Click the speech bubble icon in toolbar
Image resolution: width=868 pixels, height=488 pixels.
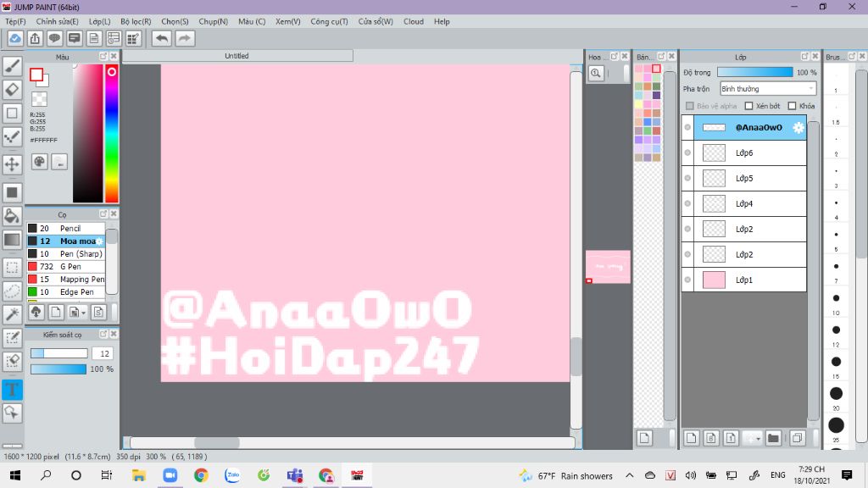[54, 38]
